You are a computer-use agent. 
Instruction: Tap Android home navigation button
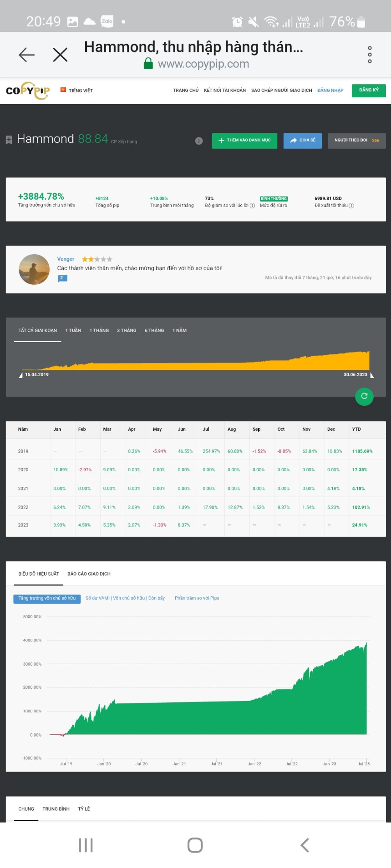click(x=195, y=845)
